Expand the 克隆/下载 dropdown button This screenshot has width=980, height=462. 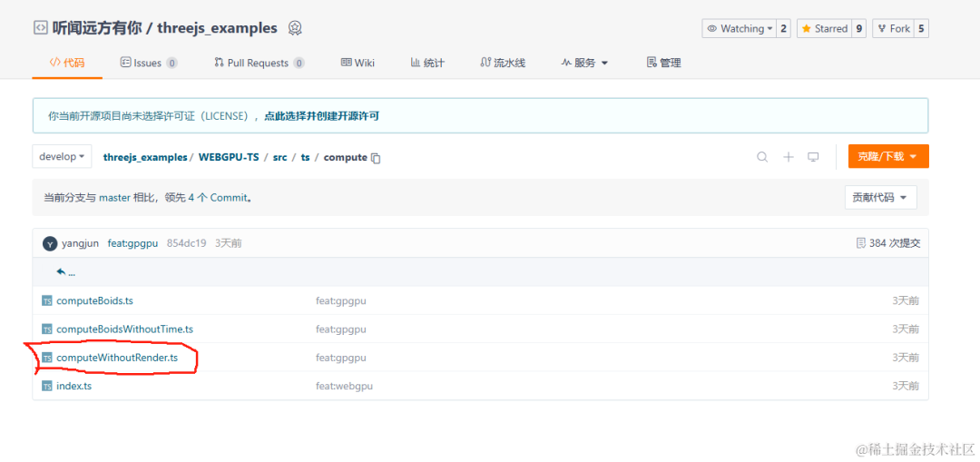coord(888,156)
